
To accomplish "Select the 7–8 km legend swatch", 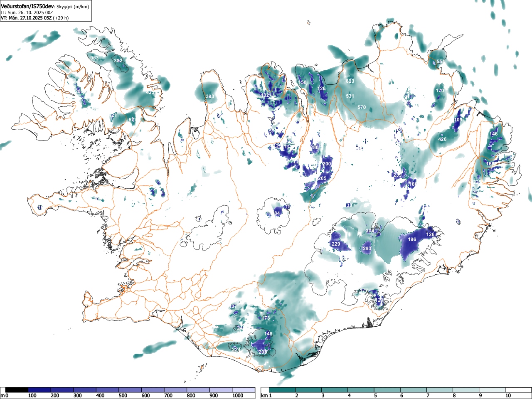I will coord(441,390).
